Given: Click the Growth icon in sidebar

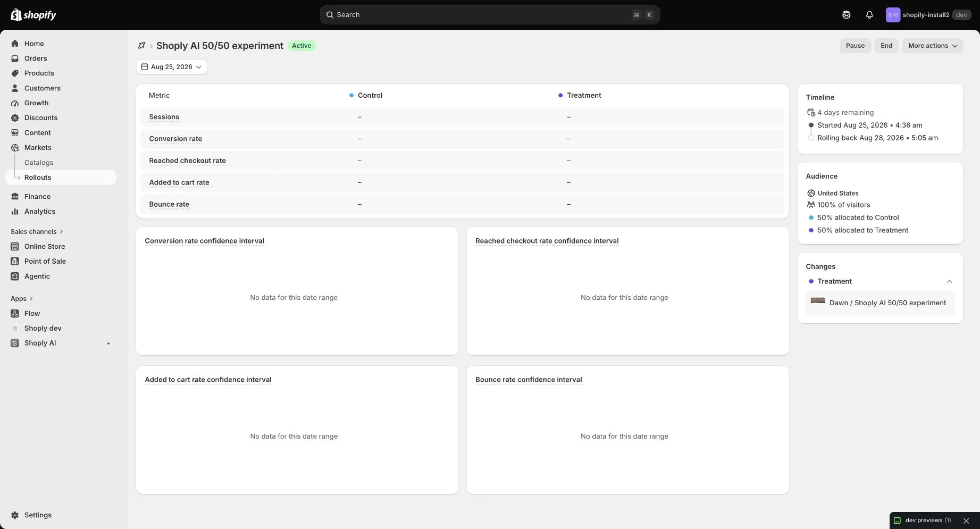Looking at the screenshot, I should 15,103.
